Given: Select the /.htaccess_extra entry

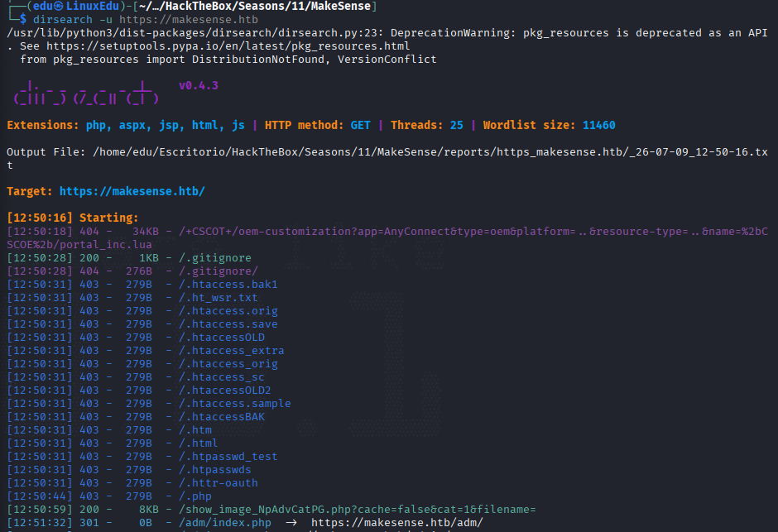Looking at the screenshot, I should click(x=232, y=351).
